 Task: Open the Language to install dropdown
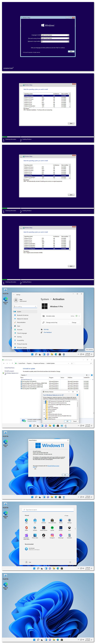pos(68,35)
